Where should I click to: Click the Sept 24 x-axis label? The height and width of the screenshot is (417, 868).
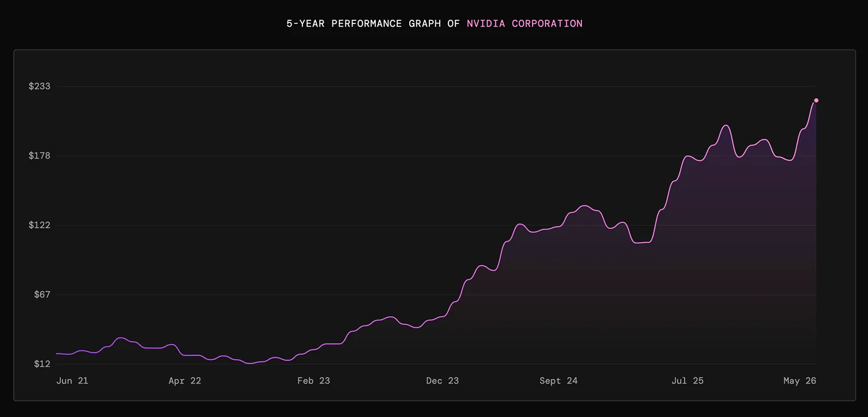[559, 380]
